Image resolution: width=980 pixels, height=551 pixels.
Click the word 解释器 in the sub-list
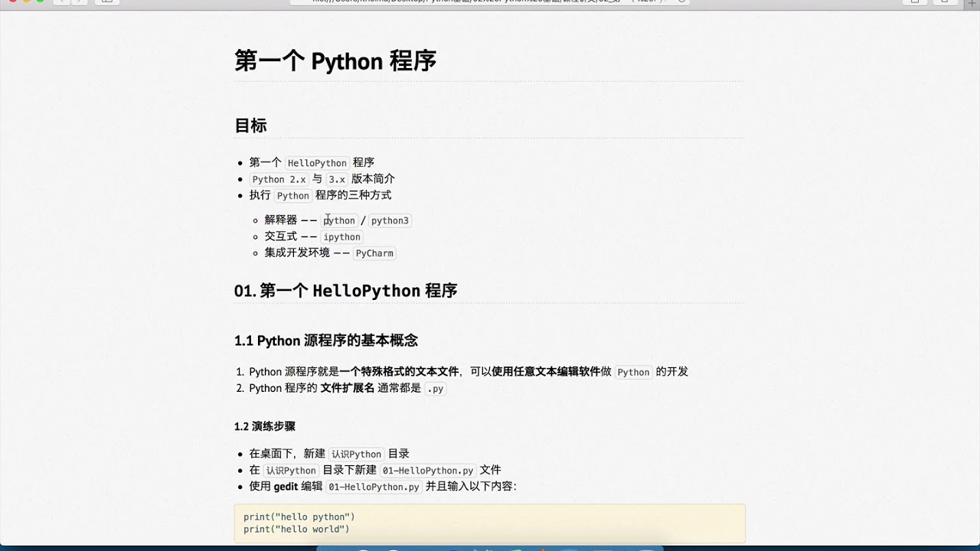[281, 220]
